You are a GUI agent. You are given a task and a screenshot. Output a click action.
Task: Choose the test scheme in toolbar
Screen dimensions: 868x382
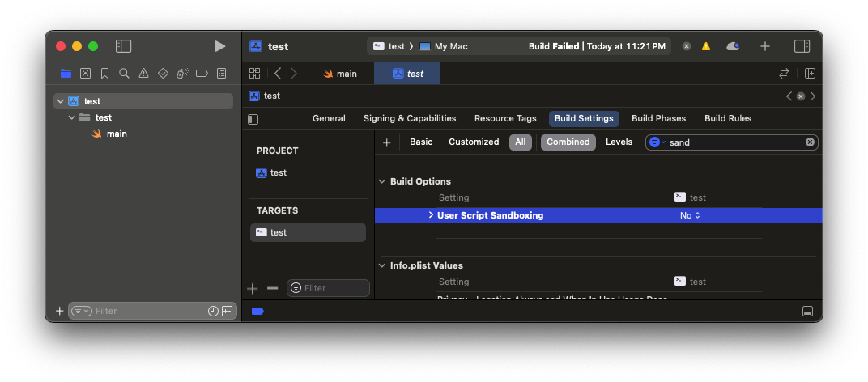[389, 46]
